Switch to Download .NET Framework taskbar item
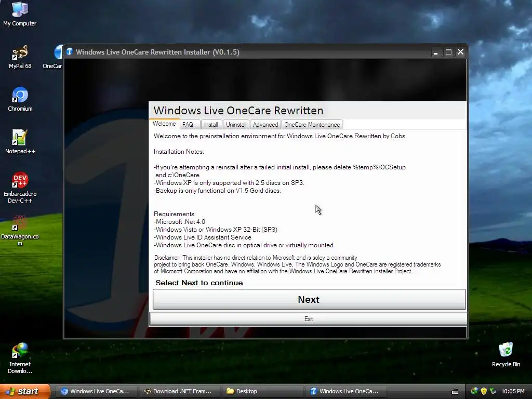Screen dimensions: 532x399 coord(179,391)
